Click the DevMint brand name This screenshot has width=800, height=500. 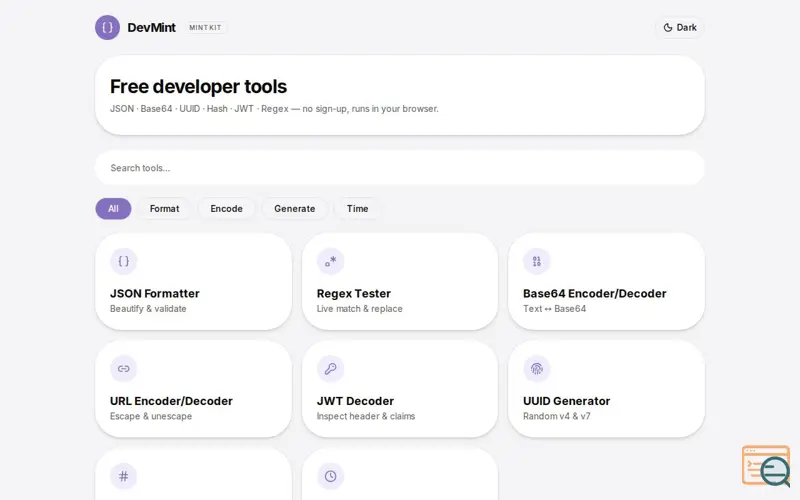click(151, 28)
